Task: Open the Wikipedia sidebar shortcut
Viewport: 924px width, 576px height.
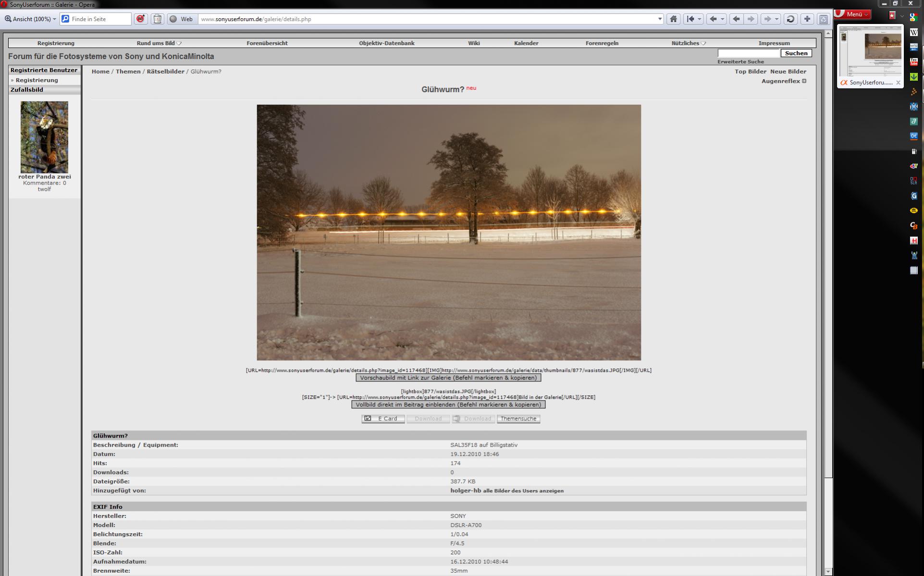Action: [913, 32]
